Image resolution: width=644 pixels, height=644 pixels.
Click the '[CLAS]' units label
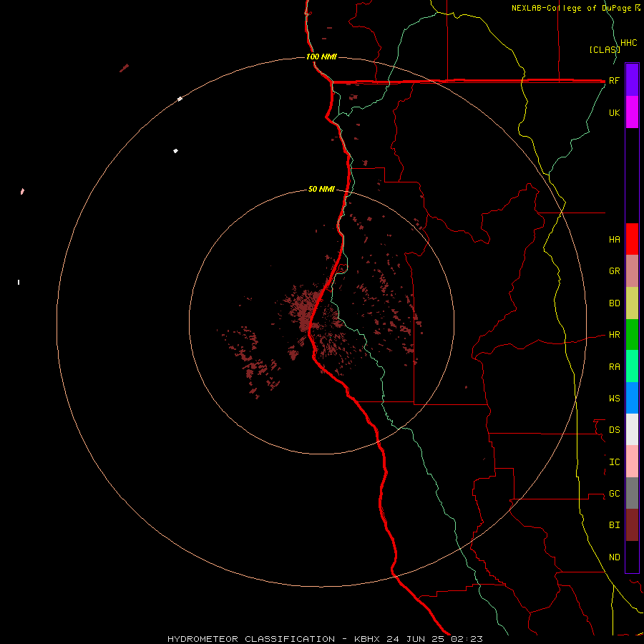coord(605,49)
